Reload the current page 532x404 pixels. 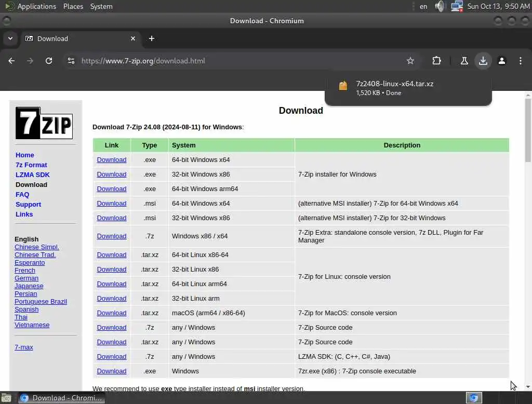tap(49, 61)
